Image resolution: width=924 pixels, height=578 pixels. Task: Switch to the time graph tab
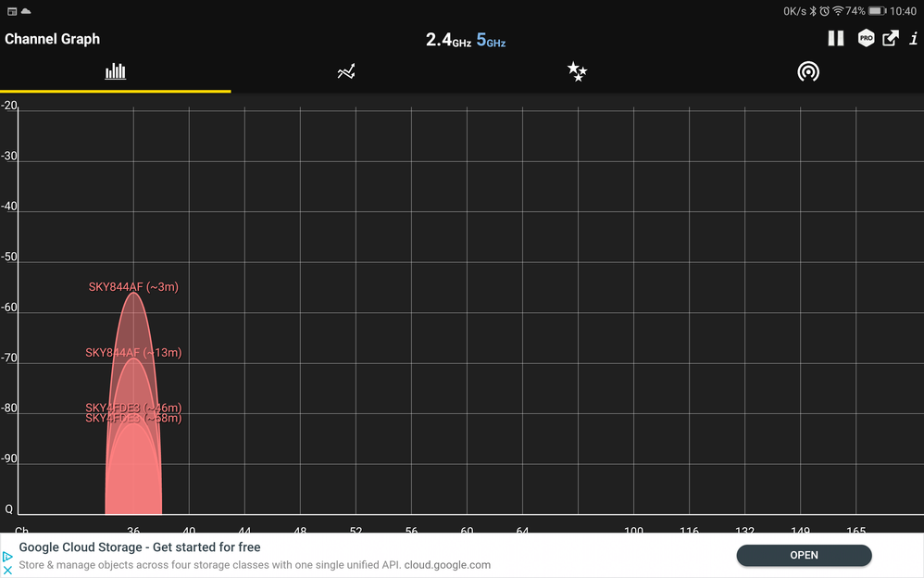click(x=346, y=71)
